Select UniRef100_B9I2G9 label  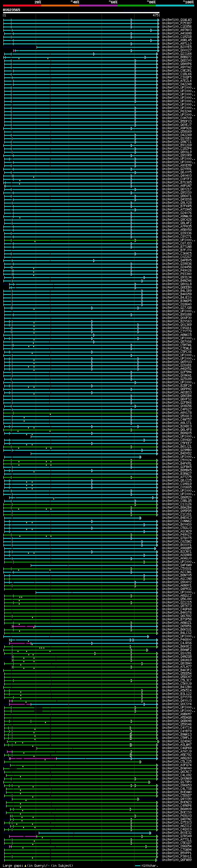coord(177,145)
